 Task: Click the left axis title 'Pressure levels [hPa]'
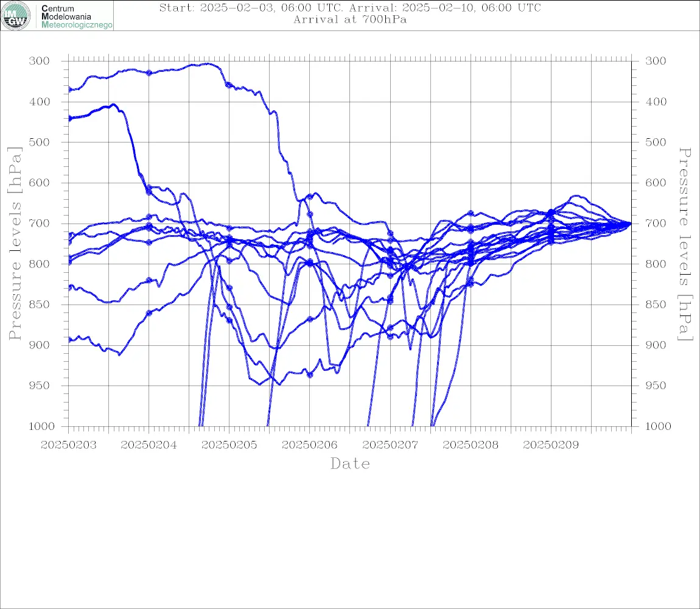(15, 244)
